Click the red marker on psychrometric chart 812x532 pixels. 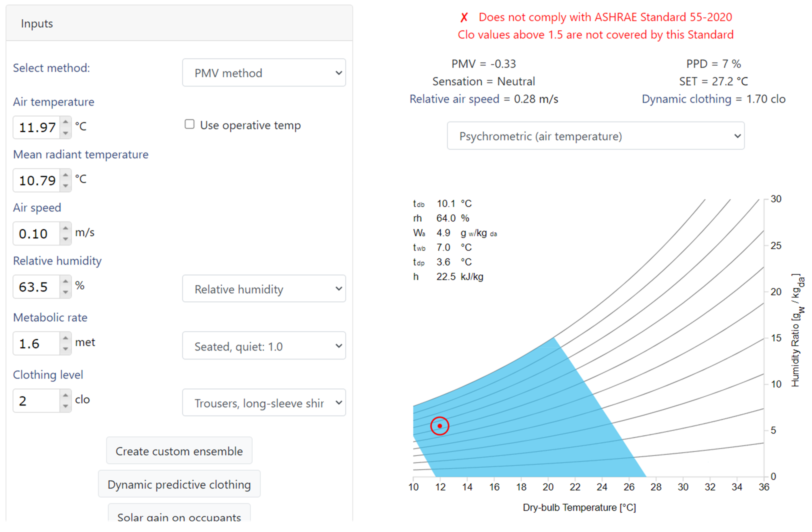coord(440,426)
